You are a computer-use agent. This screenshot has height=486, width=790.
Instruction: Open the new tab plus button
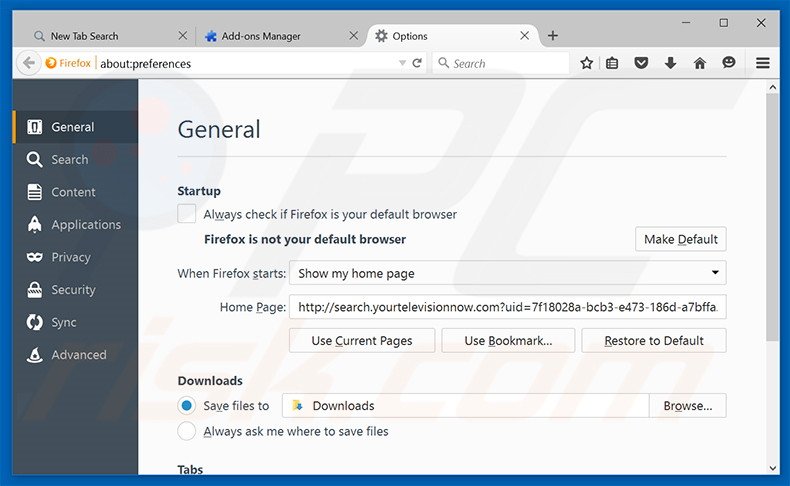pos(553,36)
